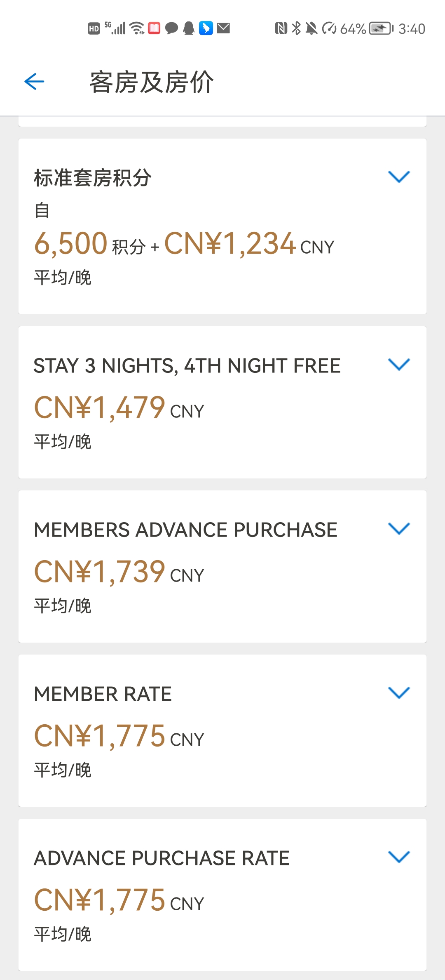Tap the blue back arrow
Screen dimensions: 445x980
[x=34, y=81]
